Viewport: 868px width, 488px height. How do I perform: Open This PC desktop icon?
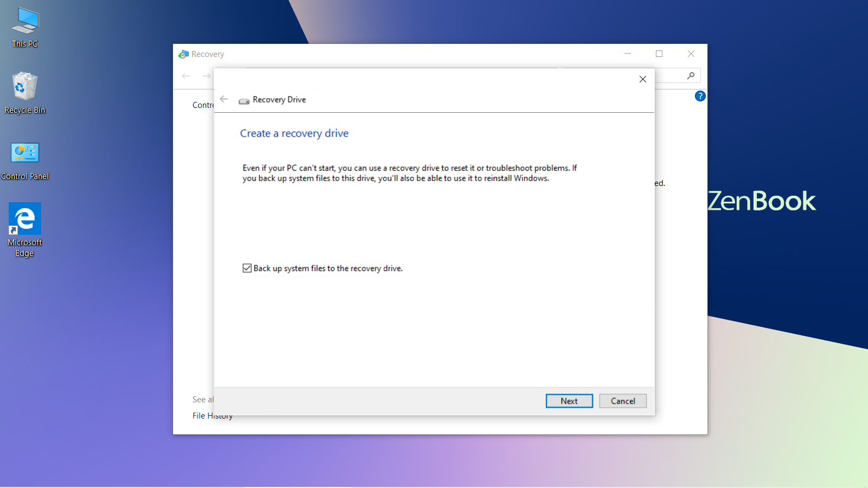pos(25,28)
